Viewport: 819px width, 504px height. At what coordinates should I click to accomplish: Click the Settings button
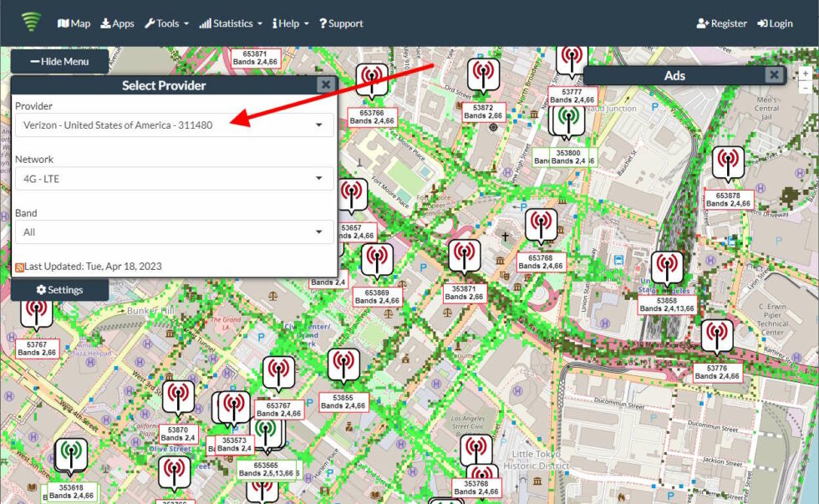click(59, 290)
